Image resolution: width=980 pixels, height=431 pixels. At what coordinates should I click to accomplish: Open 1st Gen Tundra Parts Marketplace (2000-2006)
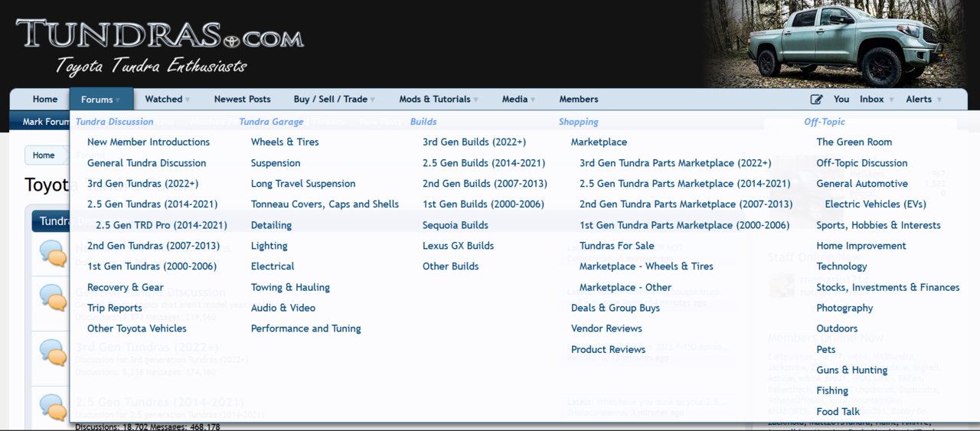(x=684, y=225)
